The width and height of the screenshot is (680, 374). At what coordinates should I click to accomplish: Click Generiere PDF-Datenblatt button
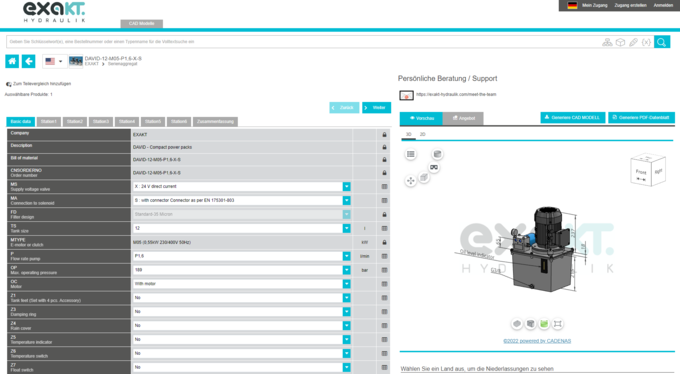(641, 118)
